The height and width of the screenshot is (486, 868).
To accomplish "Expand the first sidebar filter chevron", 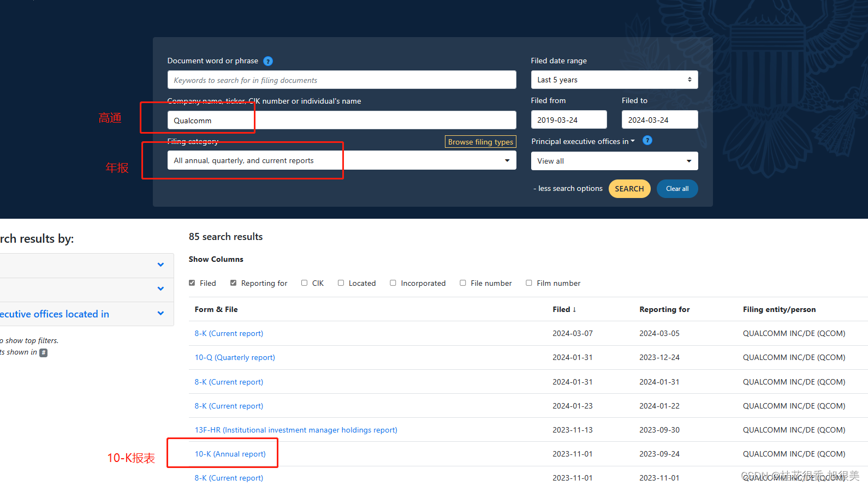I will click(160, 265).
